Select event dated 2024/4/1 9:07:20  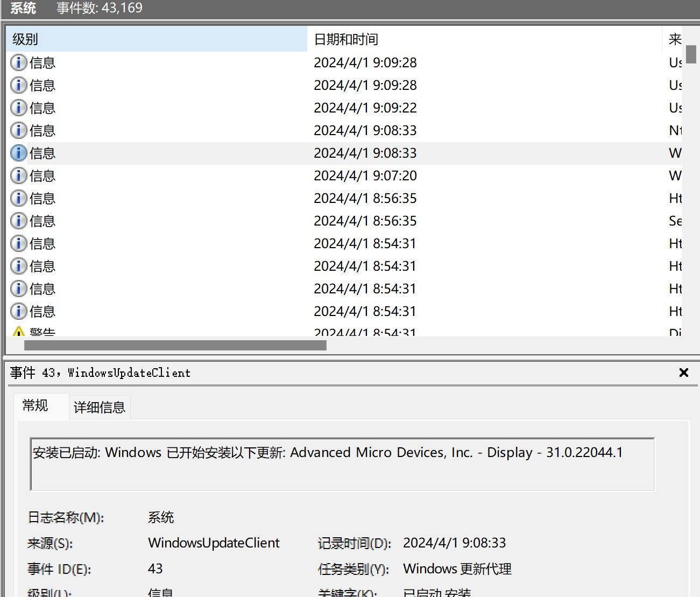tap(365, 176)
